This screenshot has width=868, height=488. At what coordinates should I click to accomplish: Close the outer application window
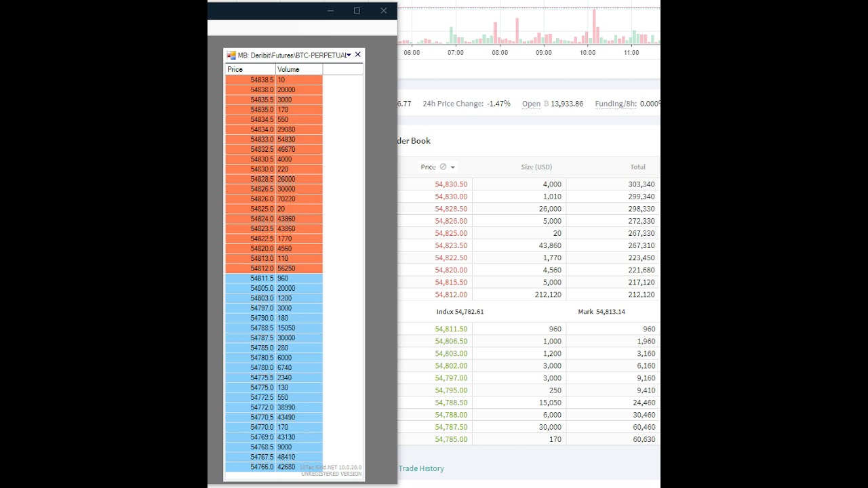(383, 11)
